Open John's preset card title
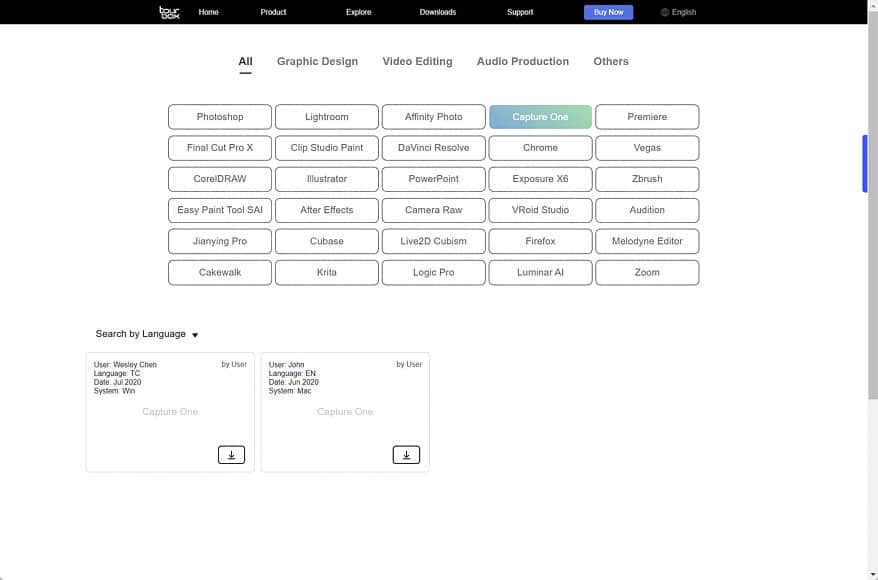The image size is (878, 580). tap(345, 411)
